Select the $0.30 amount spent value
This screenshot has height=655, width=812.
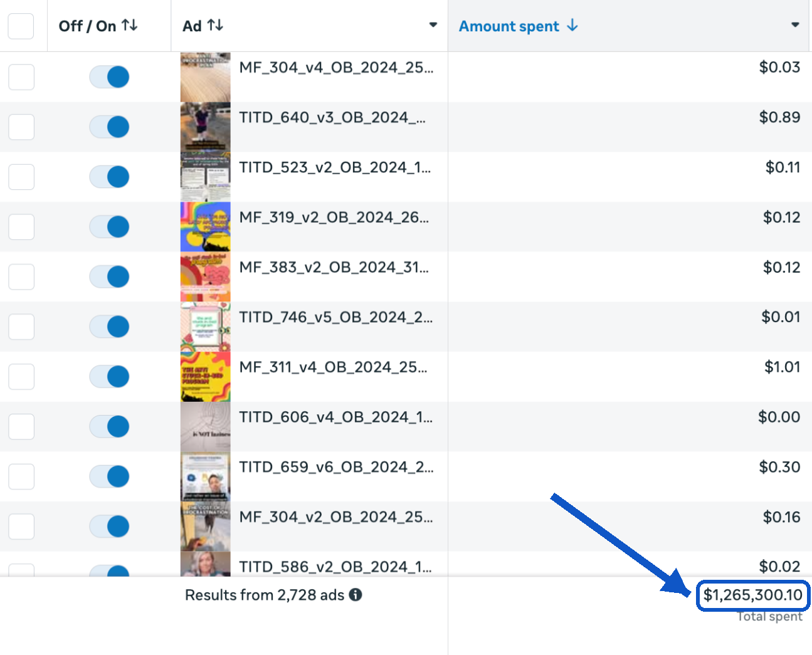(779, 467)
